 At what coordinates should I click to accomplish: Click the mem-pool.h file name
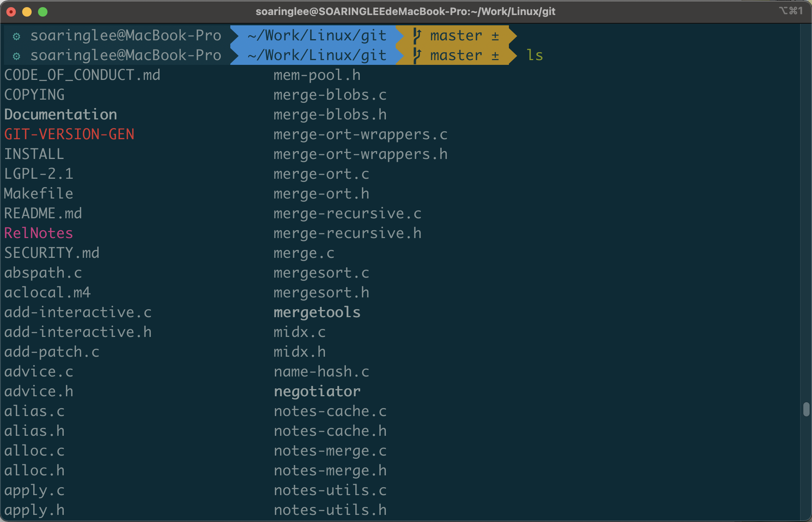coord(317,75)
